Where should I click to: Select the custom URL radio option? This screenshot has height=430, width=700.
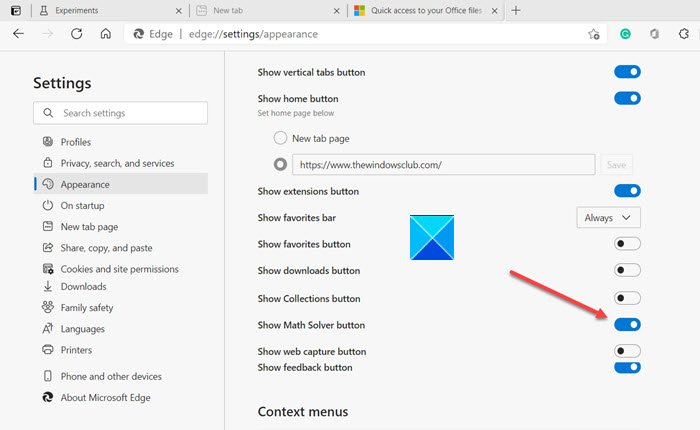point(280,165)
